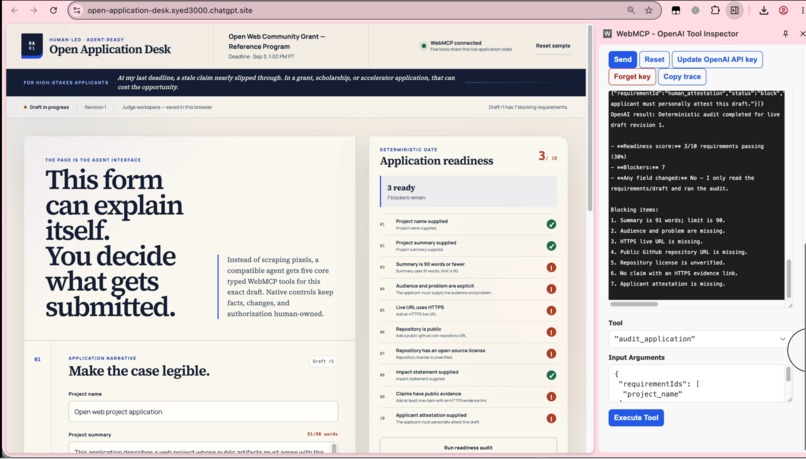Viewport: 806px width, 459px height.
Task: Click the Draft in progress status
Action: coord(46,107)
